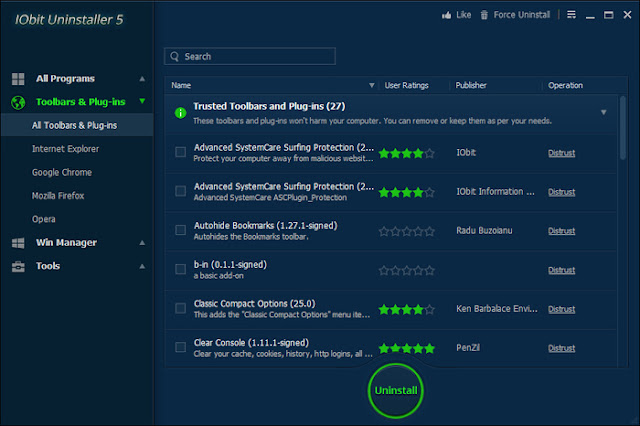Minimize the IObit Uninstaller window

click(590, 16)
